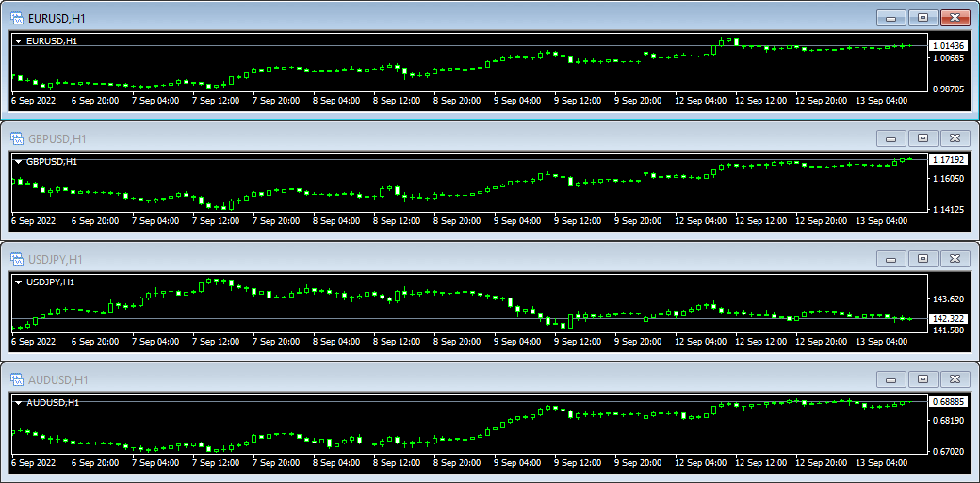Click the AUDUSD,H1 chart window icon
Screen dimensions: 980x483
[x=17, y=380]
